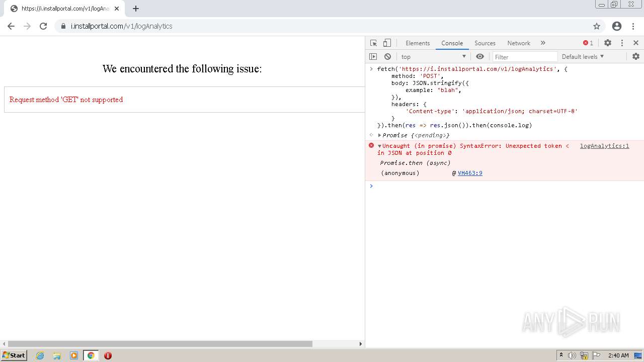Screen dimensions: 644x362
Task: Create a live expression with the eye icon
Action: 480,57
